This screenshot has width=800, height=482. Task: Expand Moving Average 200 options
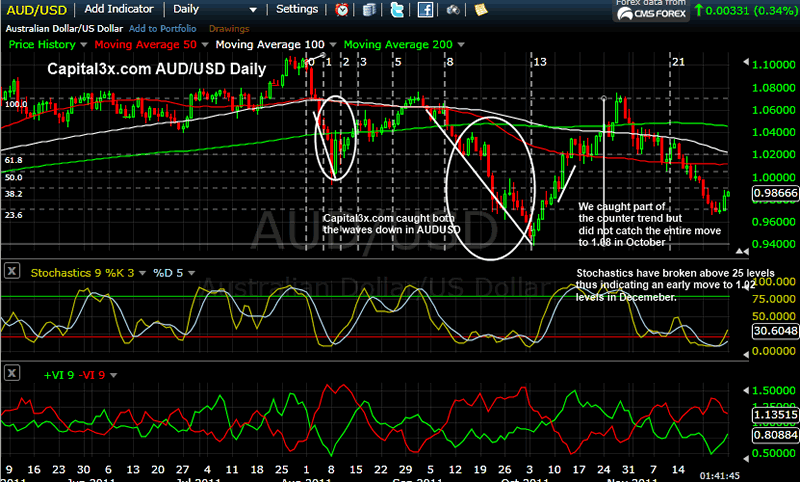point(461,45)
